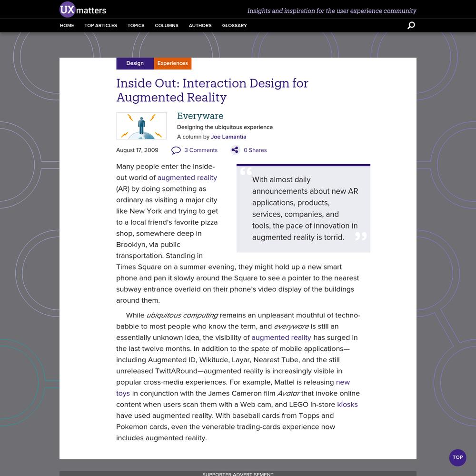Viewport: 476px width, 476px height.
Task: Select COLUMNS in the navigation bar
Action: point(167,26)
